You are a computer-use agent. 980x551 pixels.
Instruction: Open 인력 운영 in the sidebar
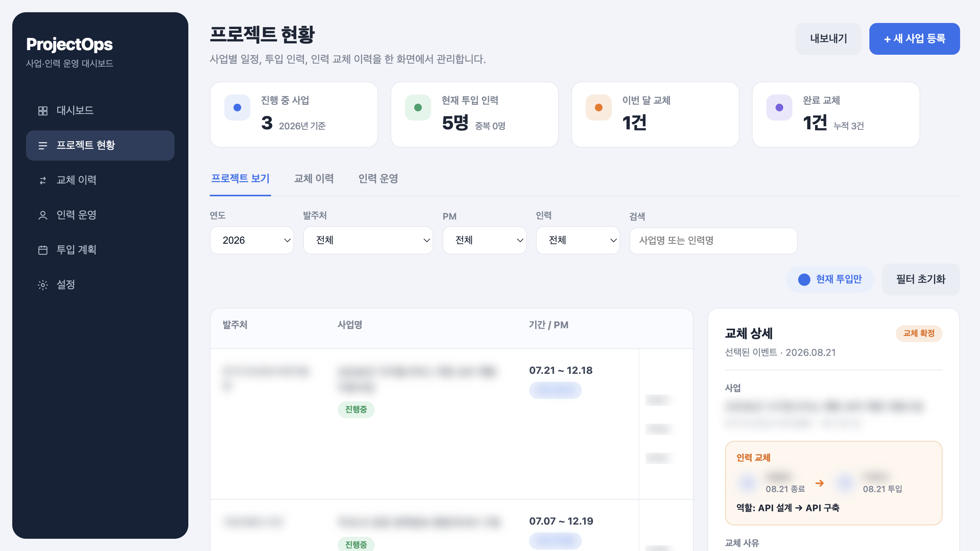tap(100, 215)
